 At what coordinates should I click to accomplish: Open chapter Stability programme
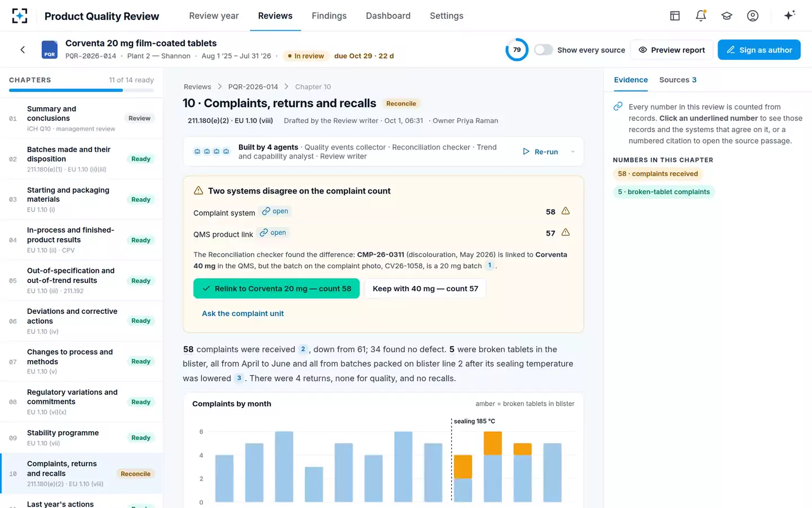point(81,437)
